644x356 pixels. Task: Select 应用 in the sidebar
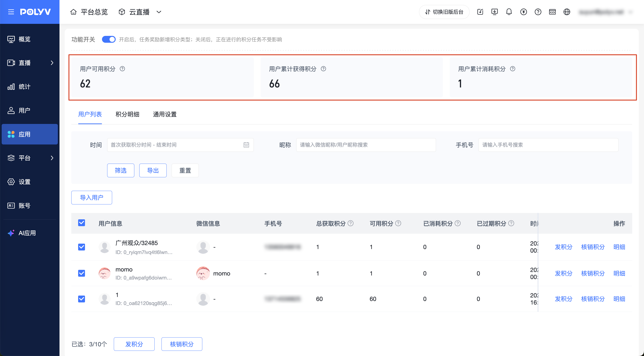30,134
